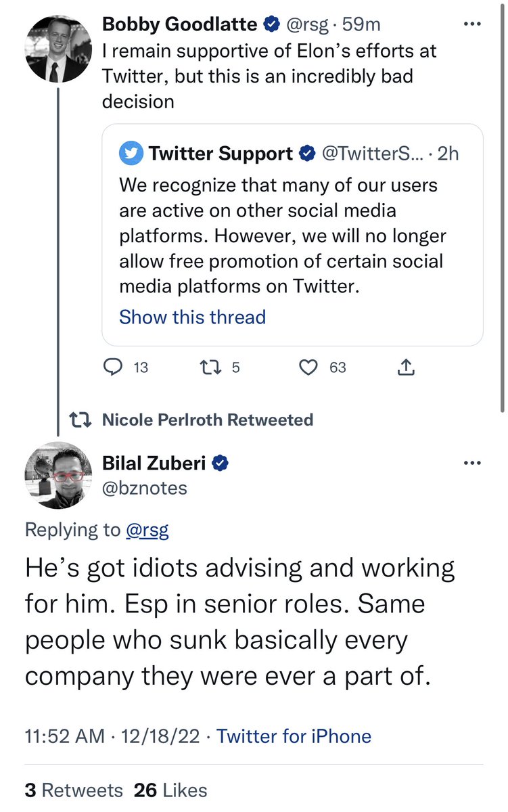Reply to Bobby Goodlatte's tweet
Screen dimensions: 508x812
pos(112,367)
